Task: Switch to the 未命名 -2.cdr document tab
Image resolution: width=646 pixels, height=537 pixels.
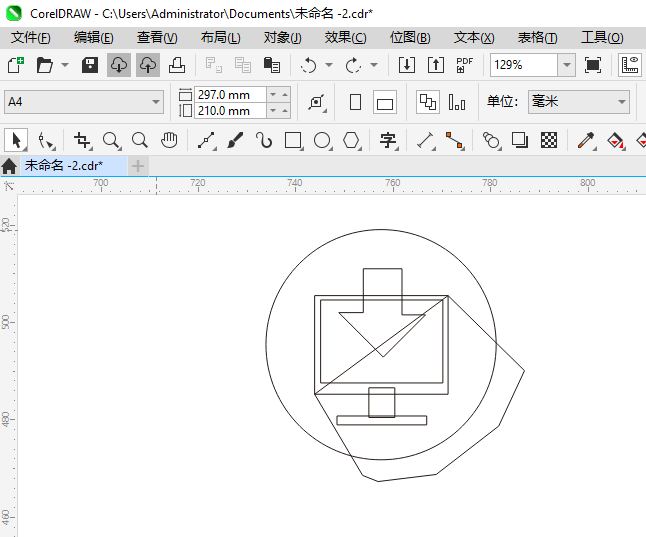Action: (64, 165)
